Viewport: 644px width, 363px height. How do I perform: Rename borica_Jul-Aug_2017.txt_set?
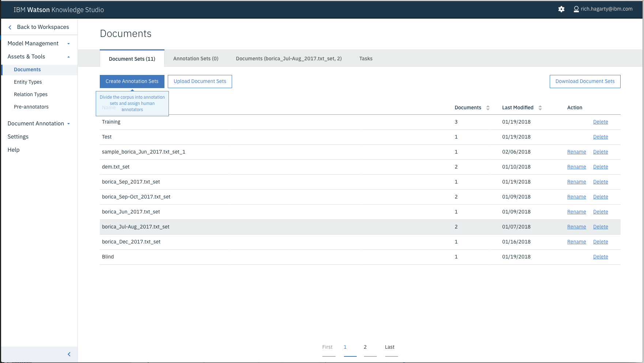(576, 227)
